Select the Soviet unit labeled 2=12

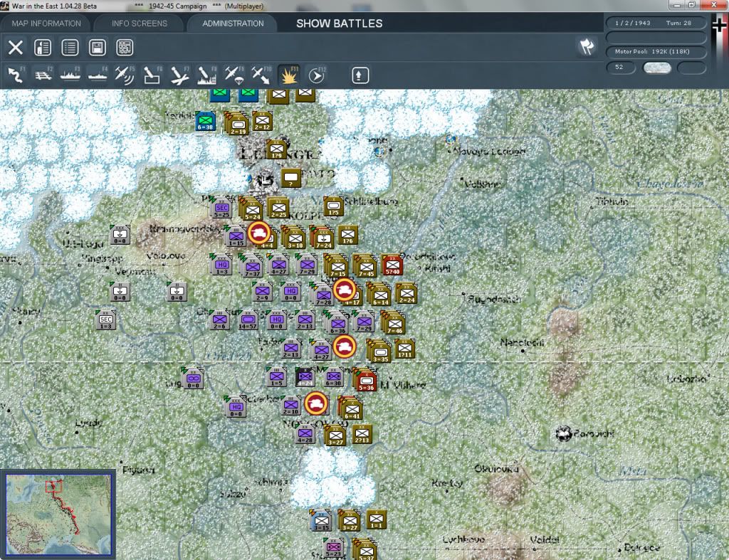coord(262,121)
